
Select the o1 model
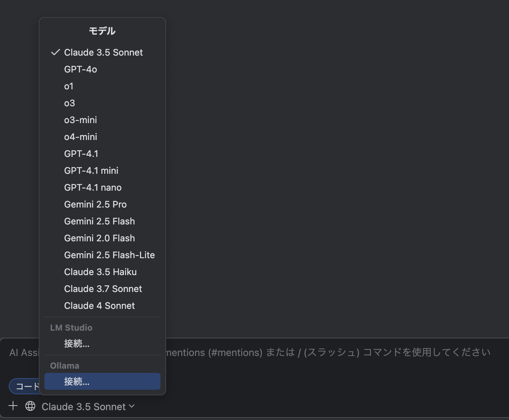(x=69, y=86)
